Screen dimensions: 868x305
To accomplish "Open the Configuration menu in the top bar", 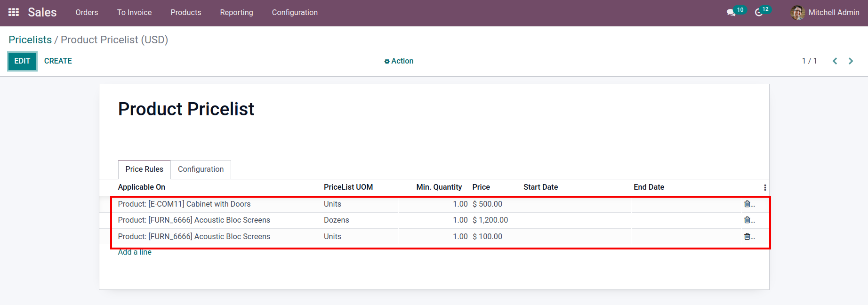I will point(295,13).
